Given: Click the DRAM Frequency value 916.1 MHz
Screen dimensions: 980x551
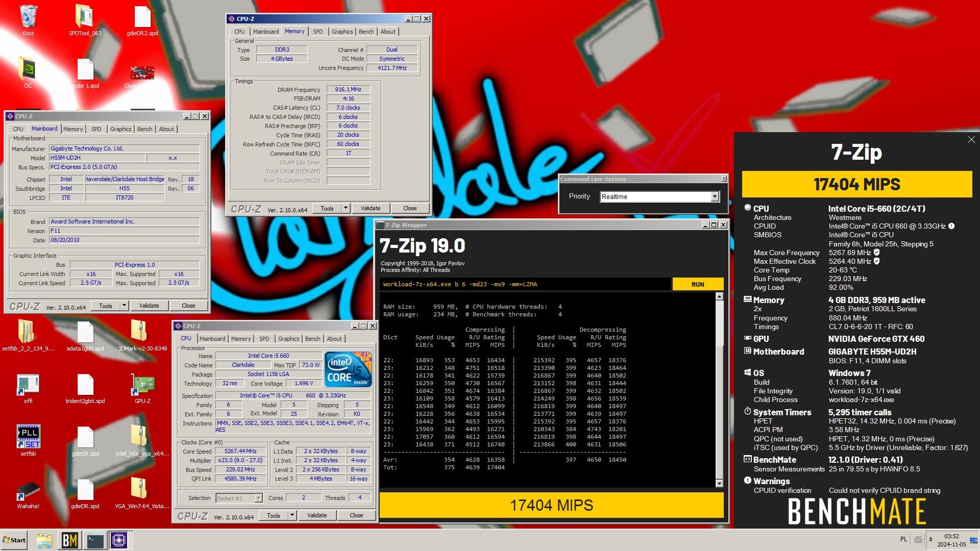Looking at the screenshot, I should [348, 89].
